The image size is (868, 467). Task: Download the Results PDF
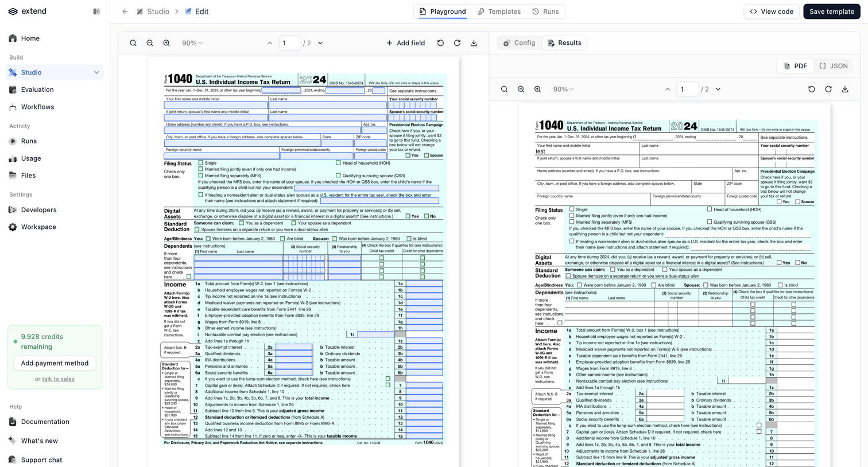[x=845, y=89]
